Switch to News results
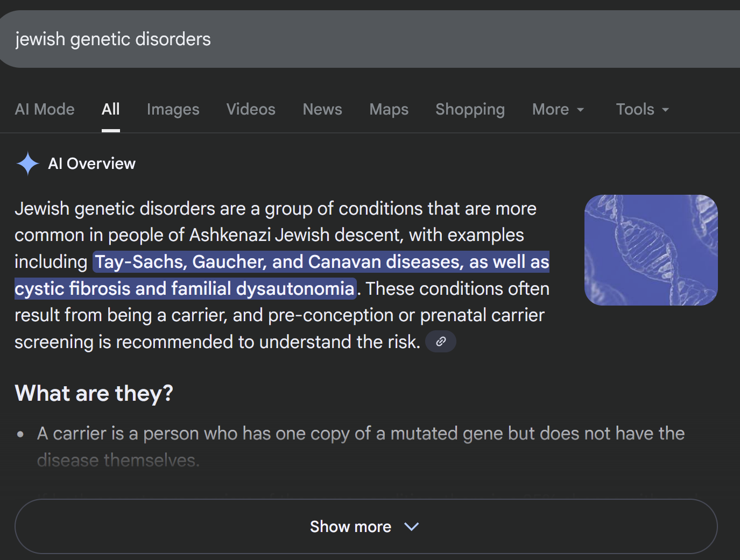Screen dimensions: 740x560 (x=322, y=109)
